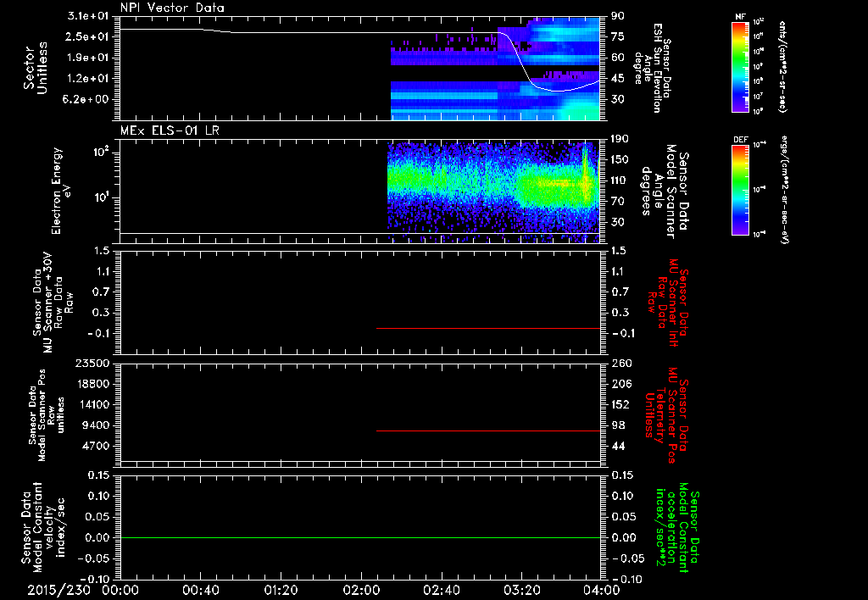Click the 4700 scanner position tick label
The width and height of the screenshot is (868, 600).
pyautogui.click(x=95, y=446)
